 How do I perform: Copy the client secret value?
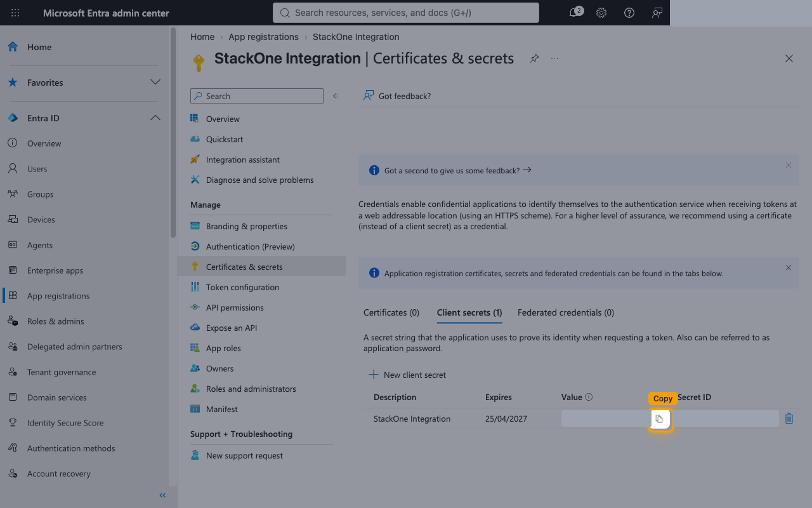660,418
